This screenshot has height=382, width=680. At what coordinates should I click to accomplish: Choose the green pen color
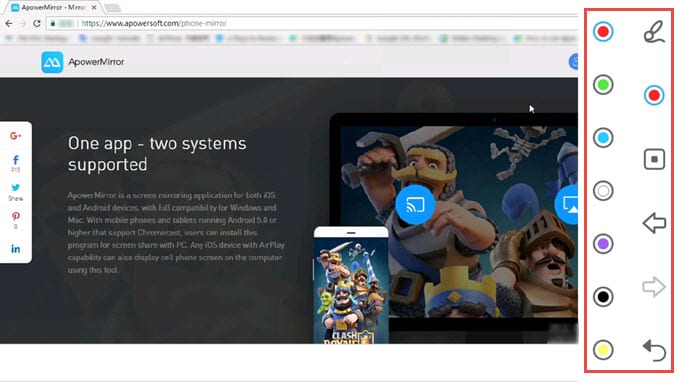pos(603,85)
